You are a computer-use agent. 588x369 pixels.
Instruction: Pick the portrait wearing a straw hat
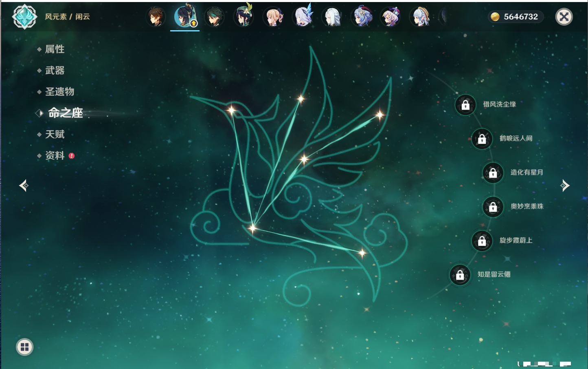click(x=420, y=17)
